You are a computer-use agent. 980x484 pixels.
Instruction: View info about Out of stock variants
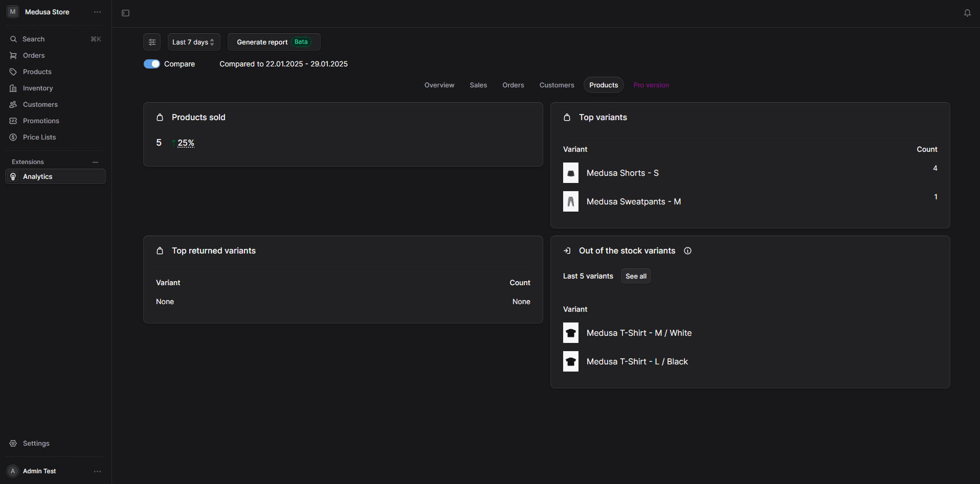pyautogui.click(x=687, y=250)
